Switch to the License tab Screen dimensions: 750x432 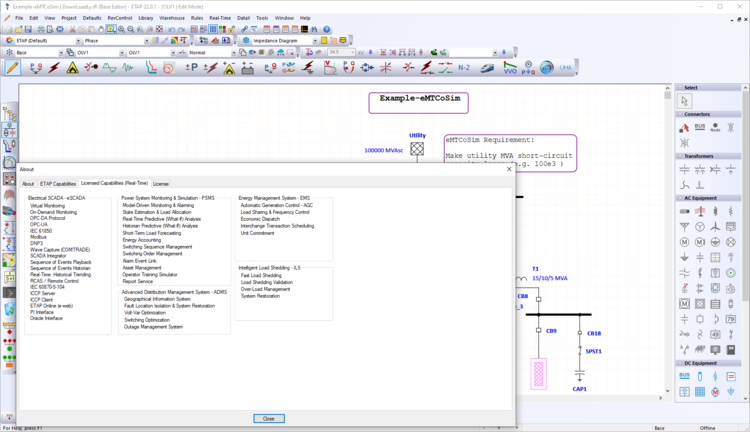[160, 184]
